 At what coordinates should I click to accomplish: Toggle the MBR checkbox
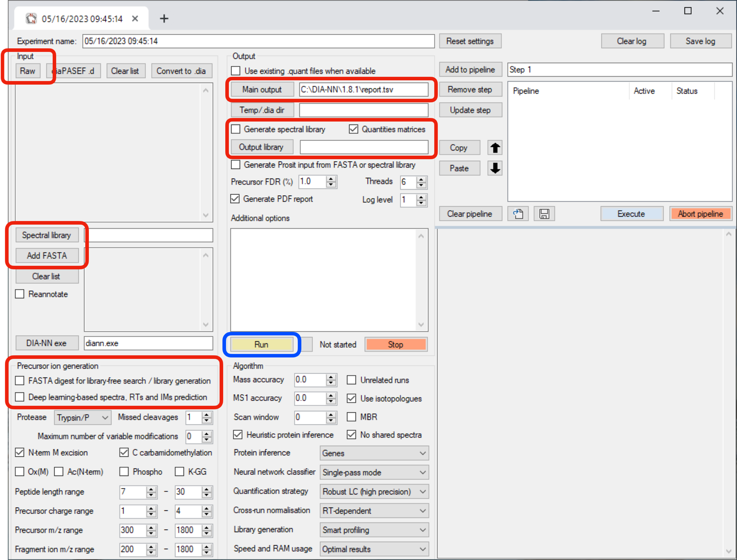(x=351, y=417)
